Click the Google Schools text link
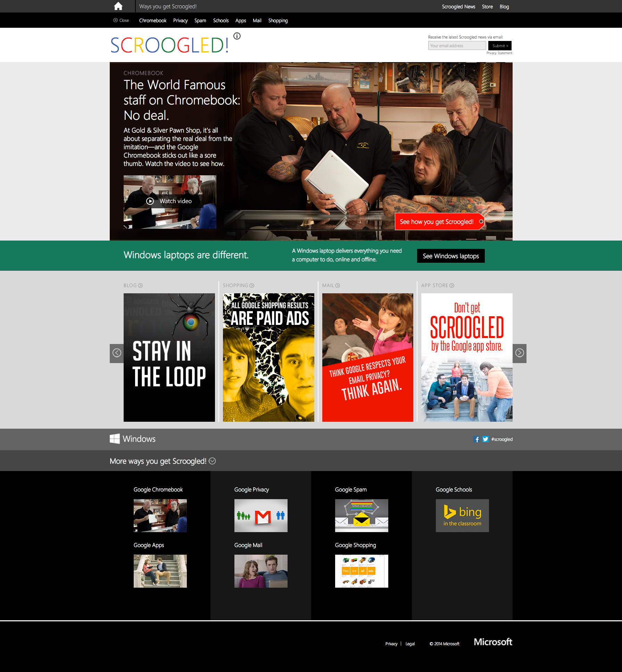The height and width of the screenshot is (672, 622). pyautogui.click(x=454, y=489)
